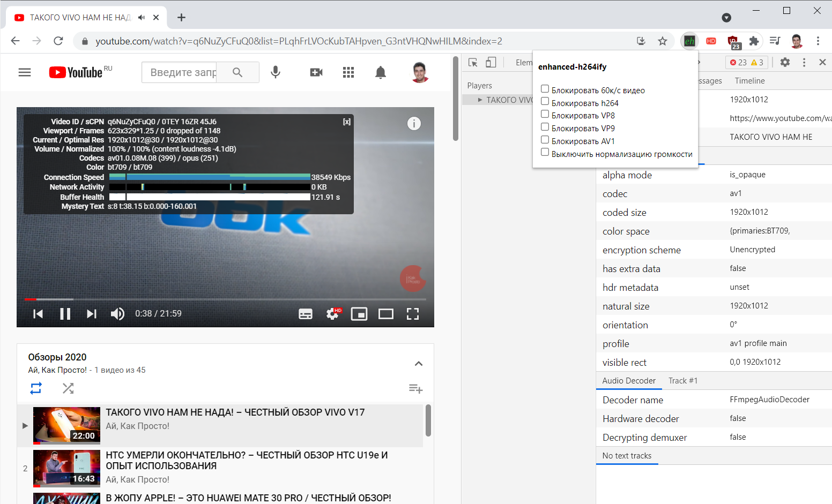Check Блокировать AV1
832x504 pixels.
[x=545, y=140]
